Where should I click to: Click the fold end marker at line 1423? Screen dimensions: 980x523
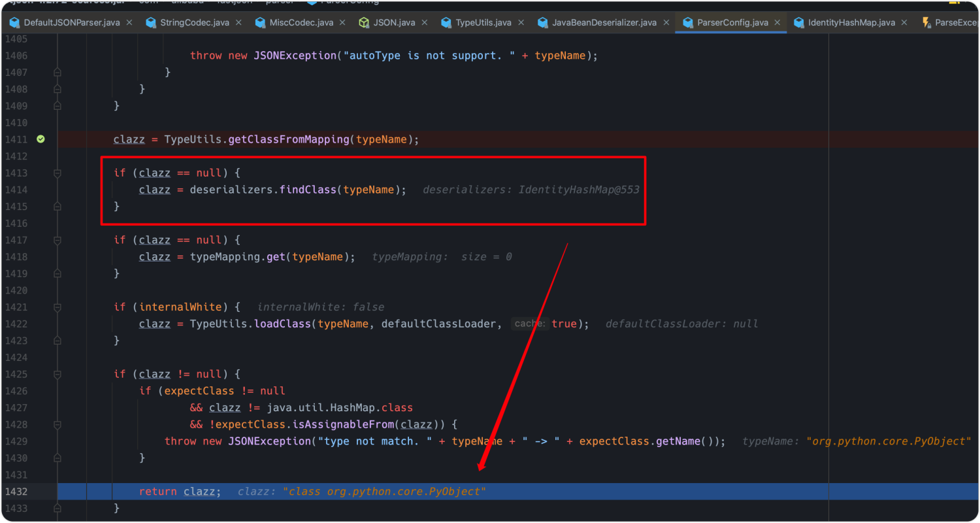tap(57, 341)
